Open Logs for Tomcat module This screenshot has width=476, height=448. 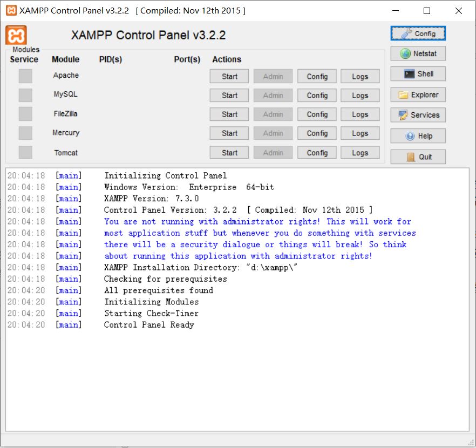[360, 153]
